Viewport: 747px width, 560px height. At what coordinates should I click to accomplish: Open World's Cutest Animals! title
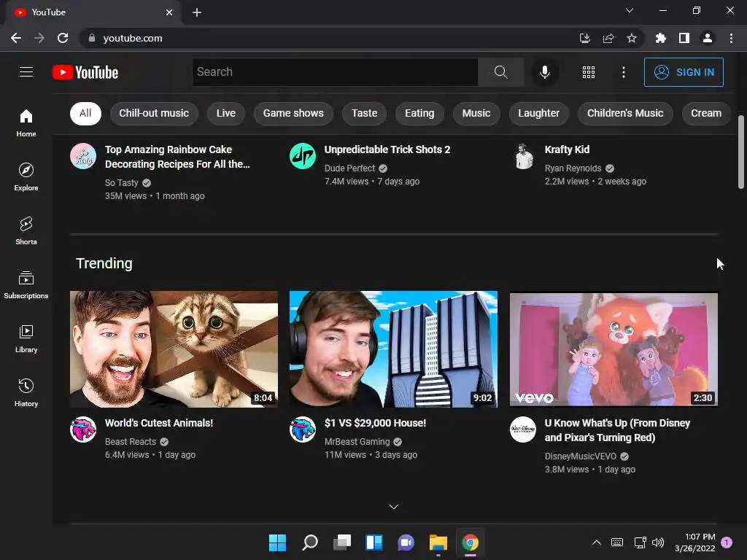(x=159, y=423)
